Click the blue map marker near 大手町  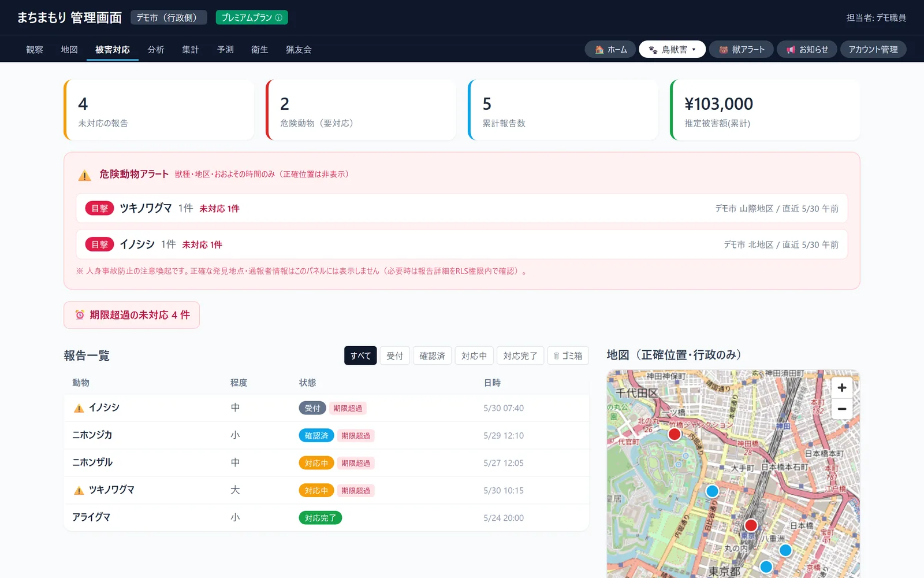tap(712, 491)
